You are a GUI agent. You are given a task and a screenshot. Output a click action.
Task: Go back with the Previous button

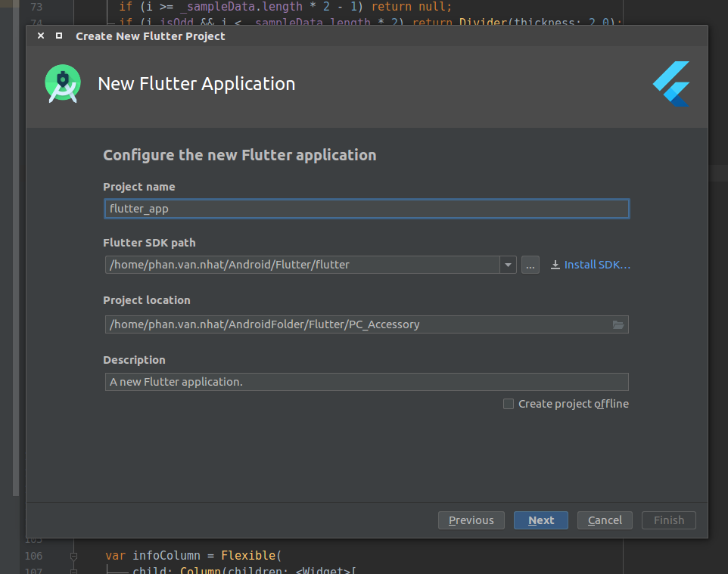[471, 520]
